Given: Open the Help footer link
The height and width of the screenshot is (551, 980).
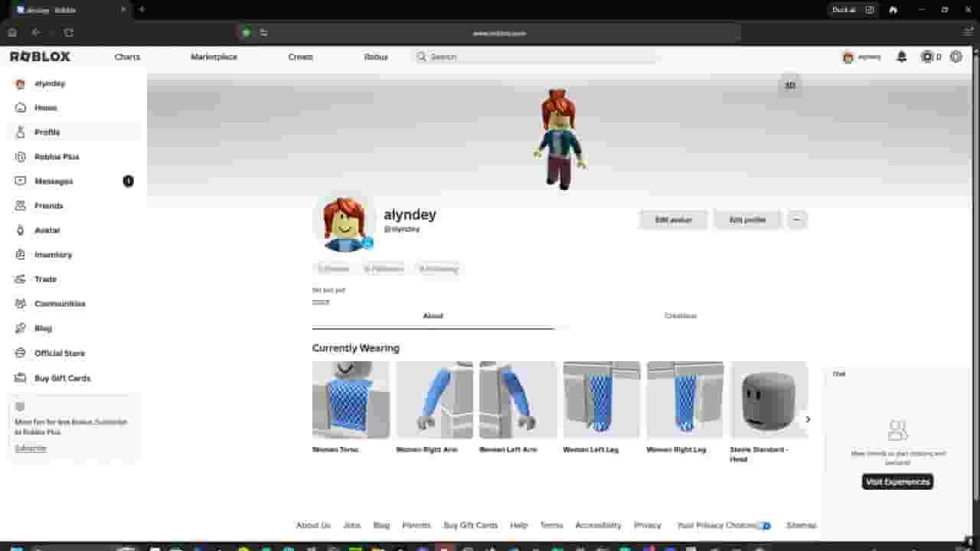Looking at the screenshot, I should (518, 525).
